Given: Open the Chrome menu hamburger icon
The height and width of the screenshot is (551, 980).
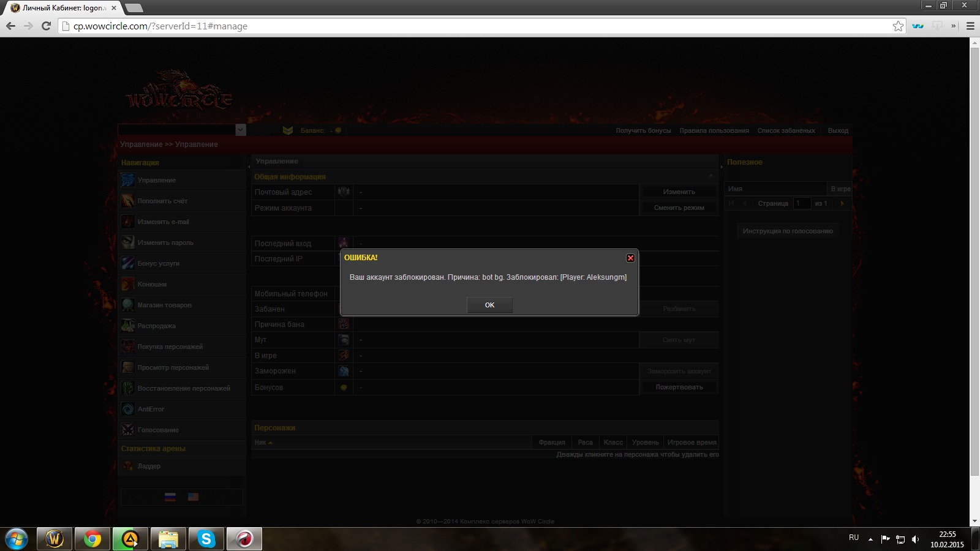Looking at the screenshot, I should [970, 26].
